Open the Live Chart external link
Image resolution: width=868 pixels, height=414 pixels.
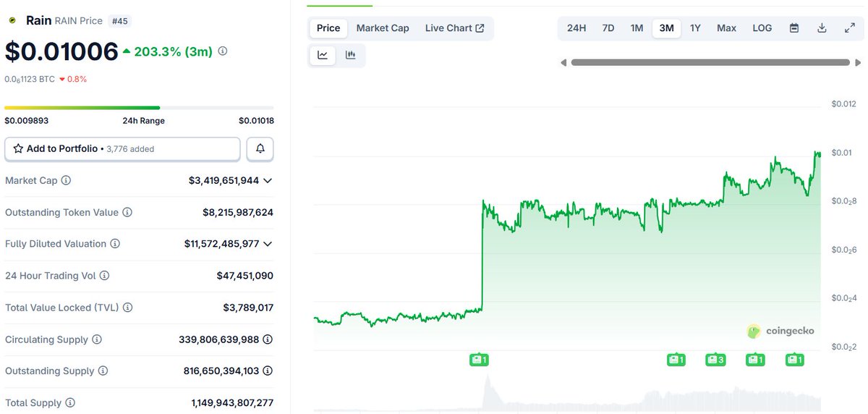[x=455, y=28]
